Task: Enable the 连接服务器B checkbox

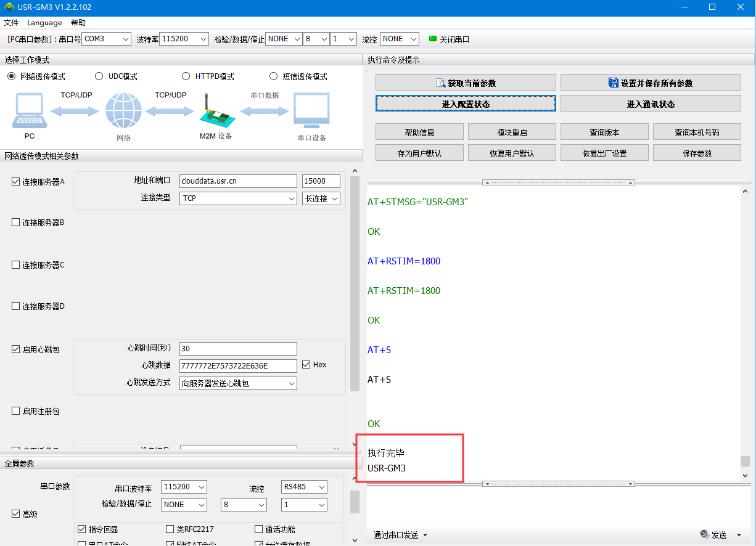Action: (16, 222)
